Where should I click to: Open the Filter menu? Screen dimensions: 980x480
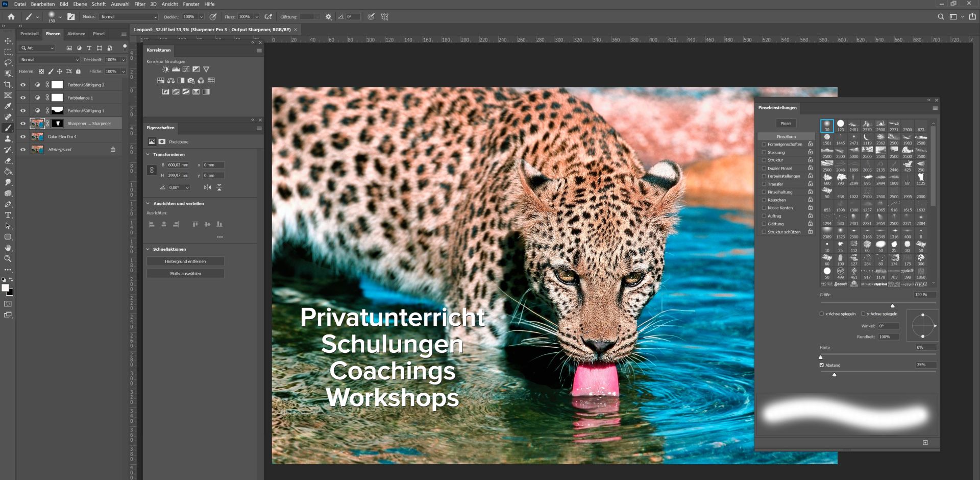pos(140,4)
